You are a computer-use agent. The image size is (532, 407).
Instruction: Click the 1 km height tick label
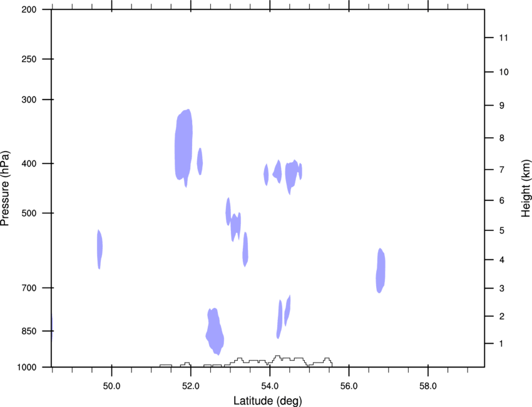501,344
